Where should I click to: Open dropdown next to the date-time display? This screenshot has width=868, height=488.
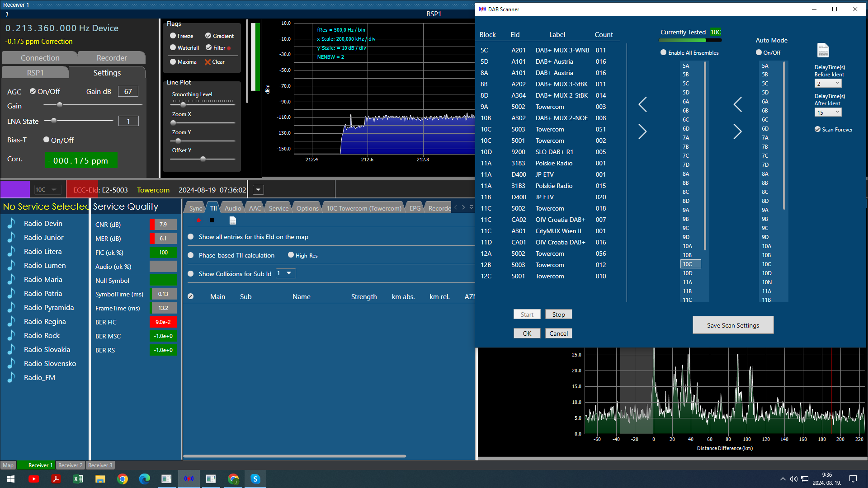click(258, 190)
